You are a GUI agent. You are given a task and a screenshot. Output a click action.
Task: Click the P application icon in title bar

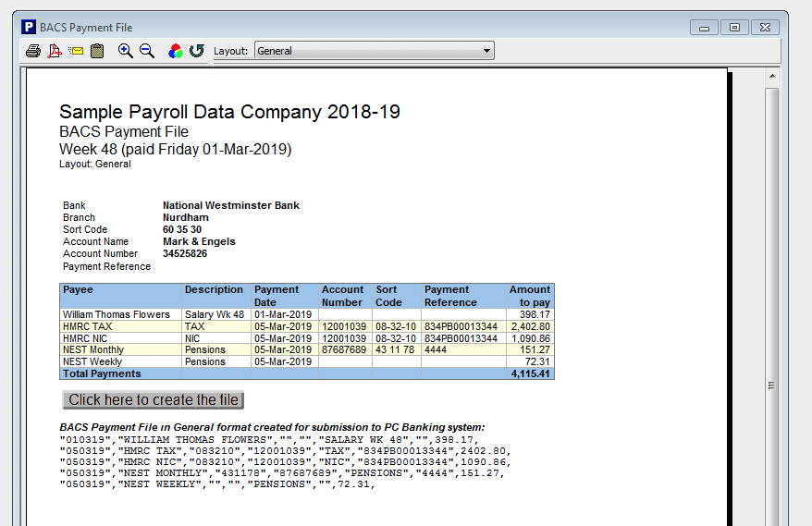(29, 27)
